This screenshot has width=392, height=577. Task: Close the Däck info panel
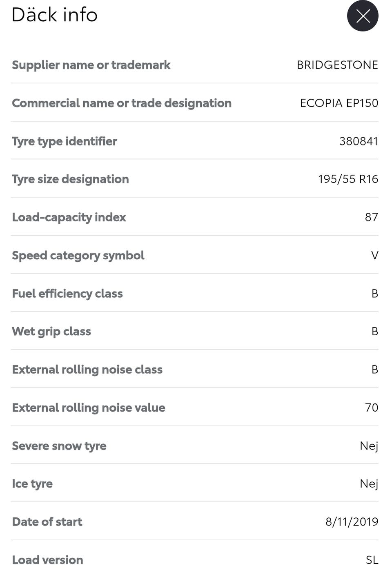click(363, 16)
